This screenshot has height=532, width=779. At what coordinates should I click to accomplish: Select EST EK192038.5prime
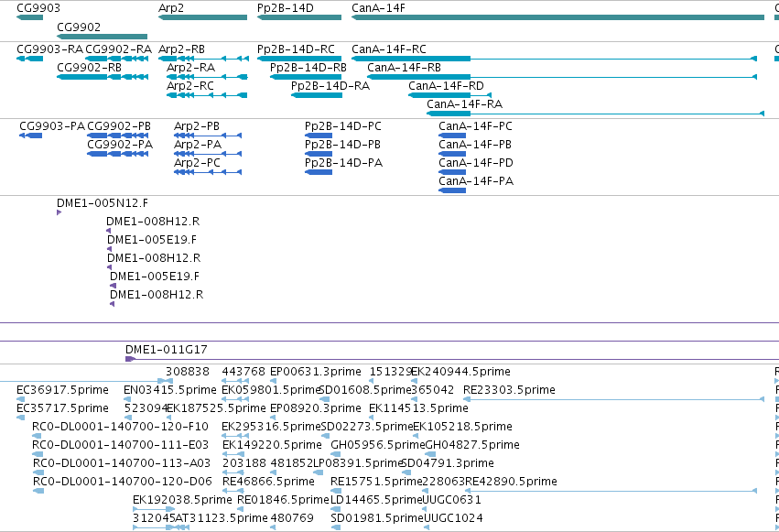pos(154,509)
